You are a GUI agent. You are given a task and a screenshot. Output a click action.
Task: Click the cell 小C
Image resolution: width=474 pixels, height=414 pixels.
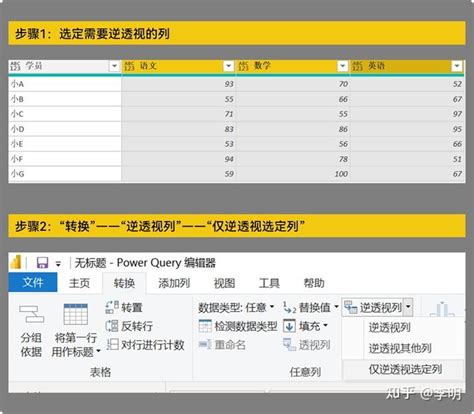[x=65, y=114]
